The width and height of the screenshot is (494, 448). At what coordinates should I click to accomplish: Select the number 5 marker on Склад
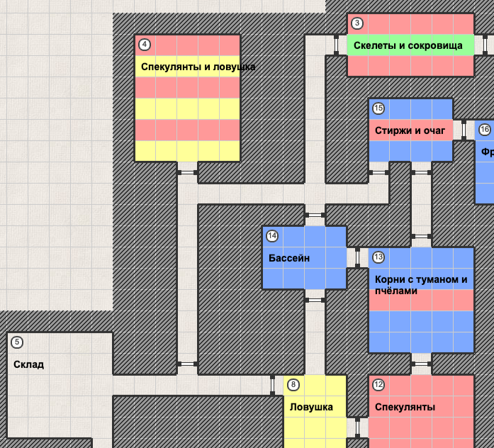coord(17,342)
